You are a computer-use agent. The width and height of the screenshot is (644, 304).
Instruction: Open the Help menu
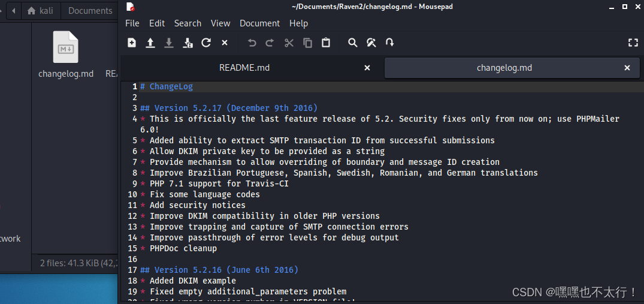coord(298,23)
